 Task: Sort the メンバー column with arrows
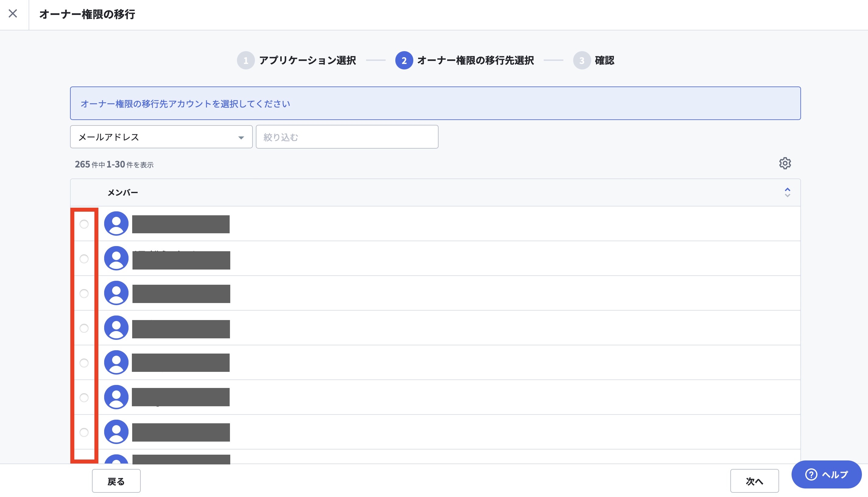pos(787,192)
